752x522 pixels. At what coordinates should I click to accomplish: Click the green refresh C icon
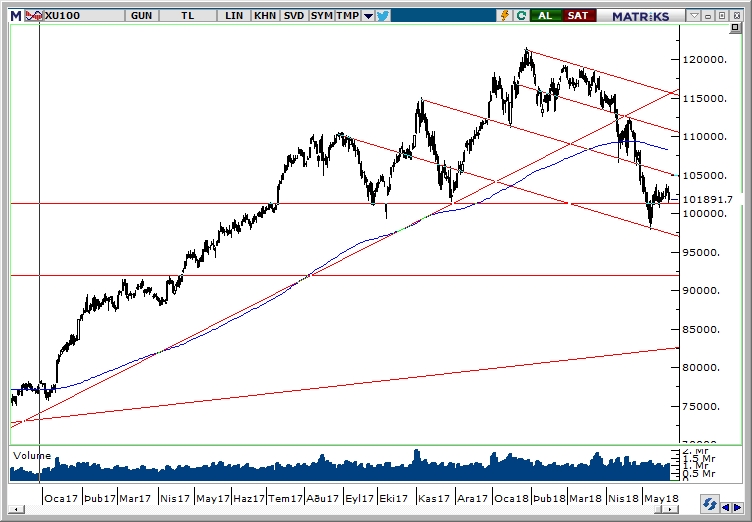(521, 16)
